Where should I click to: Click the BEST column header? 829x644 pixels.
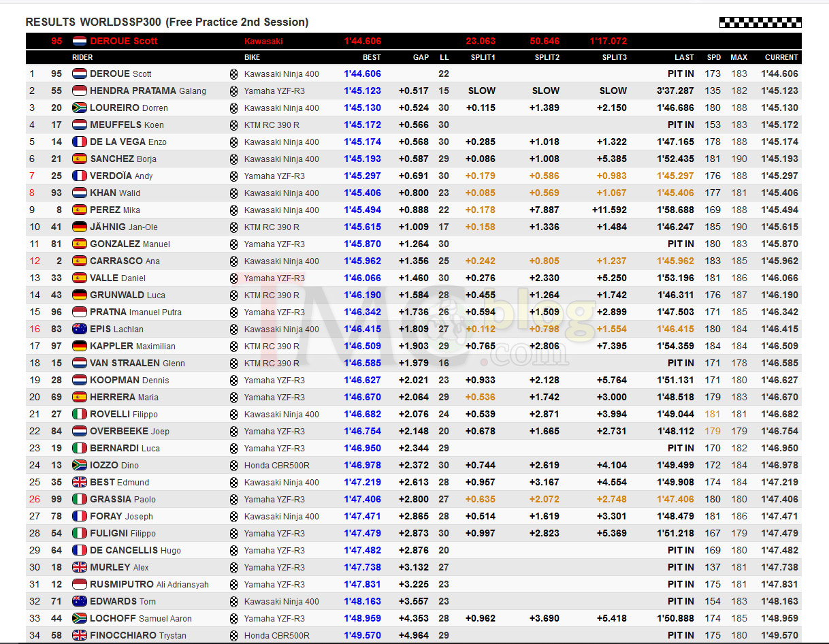pyautogui.click(x=372, y=58)
